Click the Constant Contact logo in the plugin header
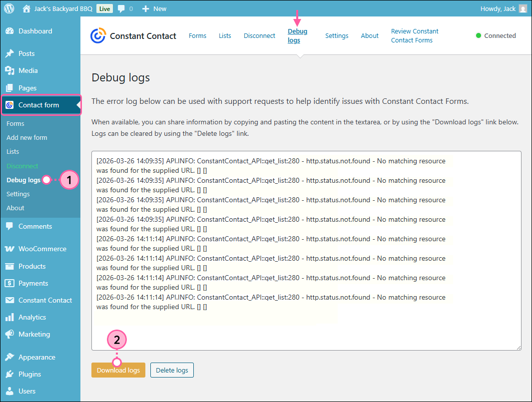 point(98,35)
